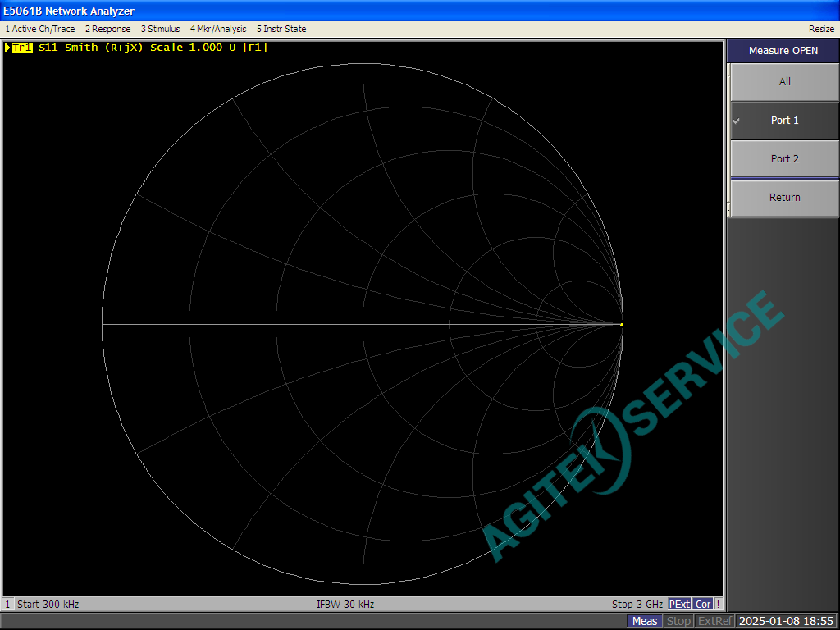This screenshot has width=840, height=630.
Task: Click the Cor correction status indicator
Action: pos(703,605)
